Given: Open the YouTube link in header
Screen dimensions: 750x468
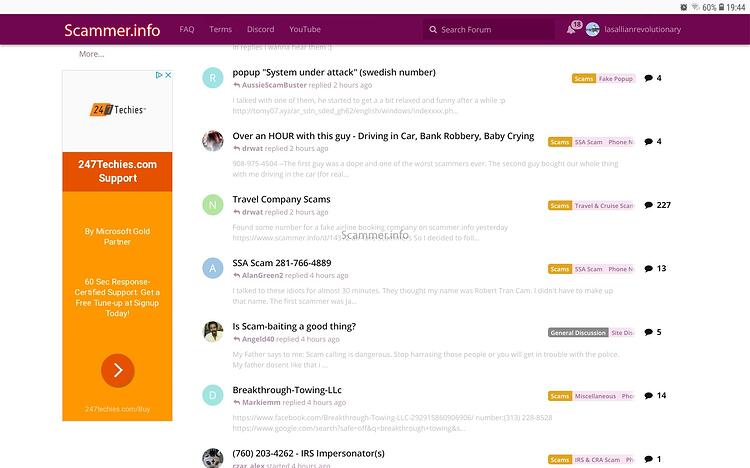Looking at the screenshot, I should point(305,29).
